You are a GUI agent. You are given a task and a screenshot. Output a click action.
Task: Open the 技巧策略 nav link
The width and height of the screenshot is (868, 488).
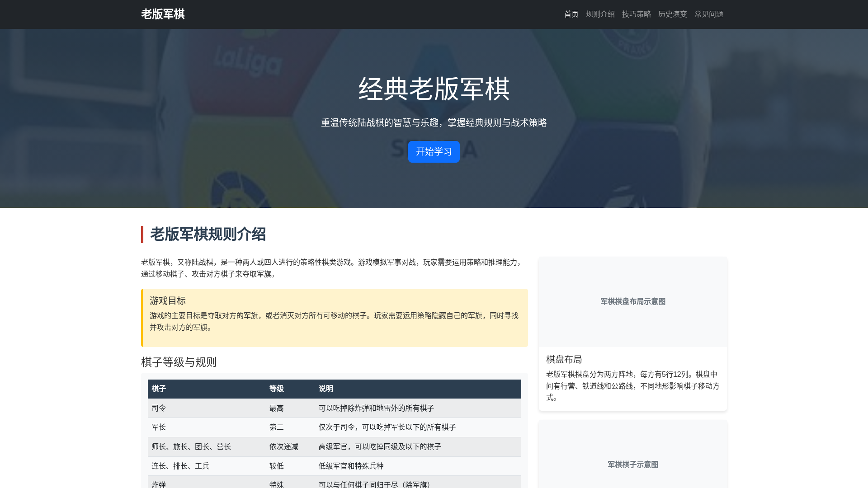[x=637, y=14]
